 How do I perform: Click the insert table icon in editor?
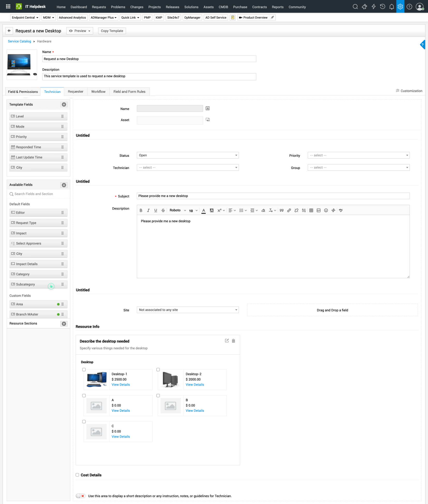(311, 210)
